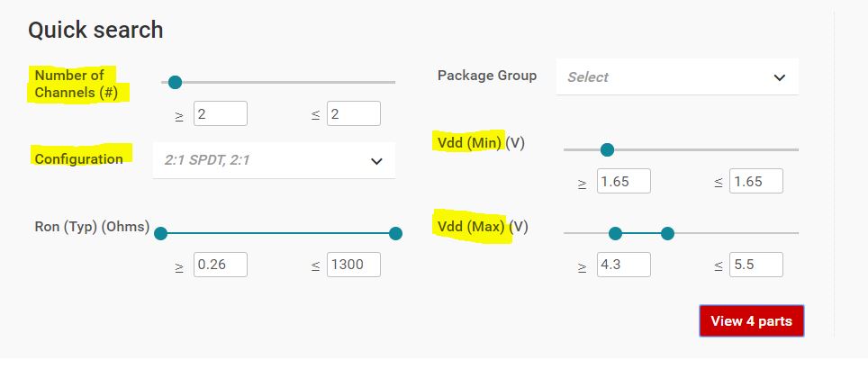Image resolution: width=868 pixels, height=369 pixels.
Task: Focus Number of Channels minimum value field
Action: tap(220, 113)
